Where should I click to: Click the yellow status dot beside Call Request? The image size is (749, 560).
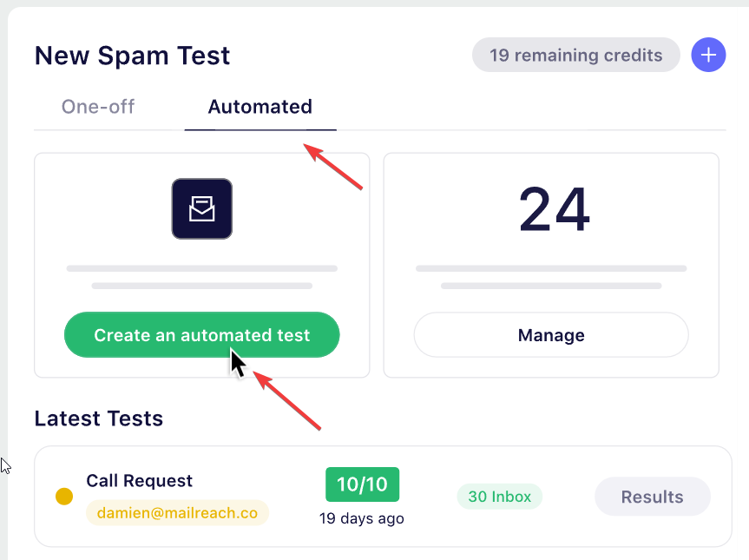point(64,497)
